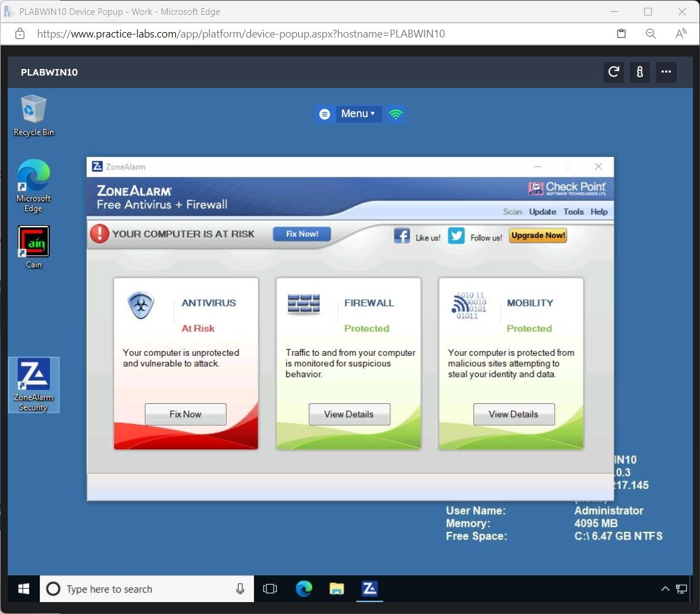Click the Mobility wireless signal icon

[468, 305]
